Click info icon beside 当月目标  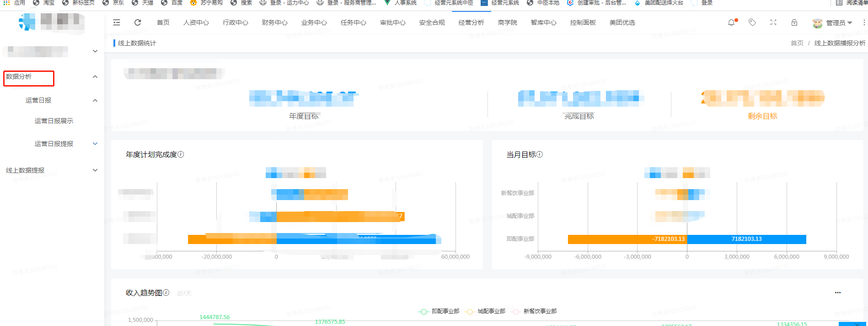point(540,154)
